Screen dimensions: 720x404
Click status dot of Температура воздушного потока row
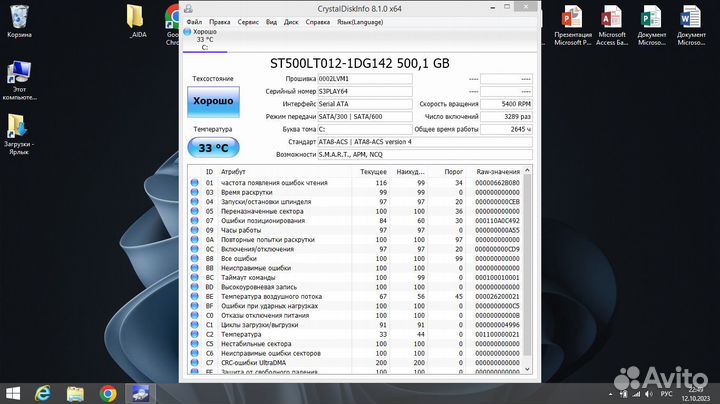pos(195,297)
